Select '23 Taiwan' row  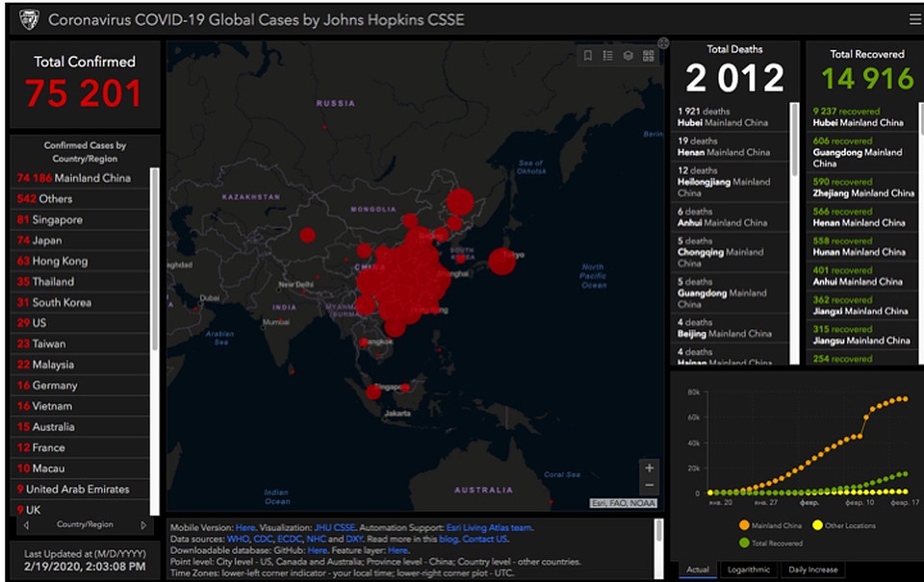(80, 343)
